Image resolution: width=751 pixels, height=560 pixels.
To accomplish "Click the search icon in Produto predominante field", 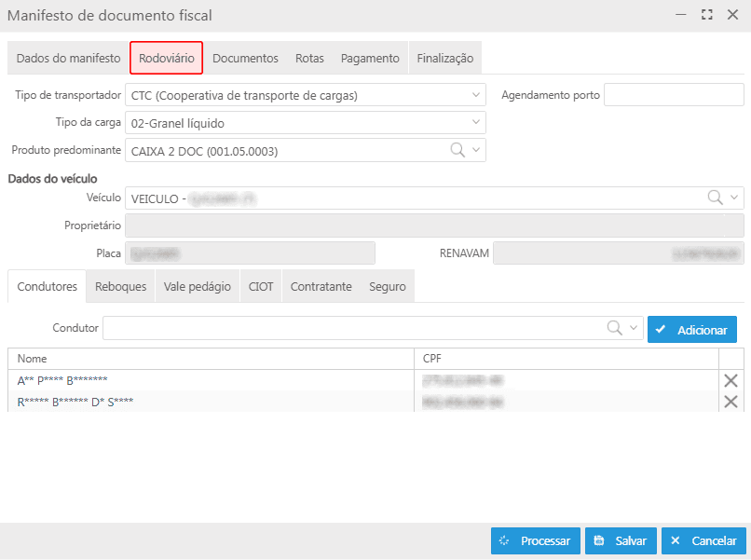I will coord(457,150).
